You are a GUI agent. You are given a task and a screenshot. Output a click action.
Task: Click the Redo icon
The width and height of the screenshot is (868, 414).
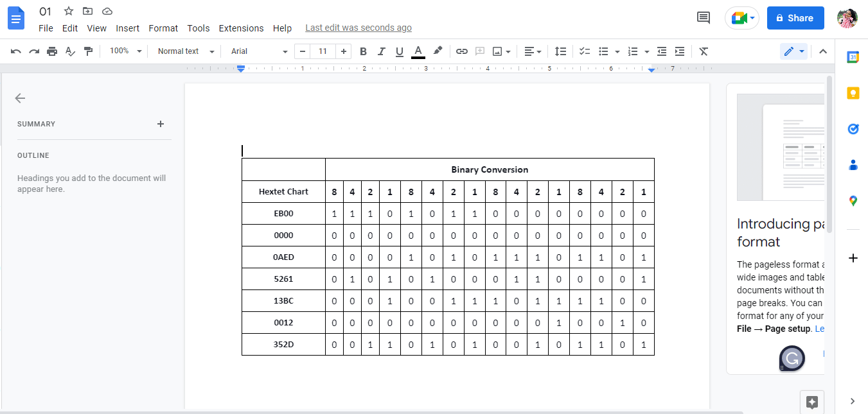point(34,51)
